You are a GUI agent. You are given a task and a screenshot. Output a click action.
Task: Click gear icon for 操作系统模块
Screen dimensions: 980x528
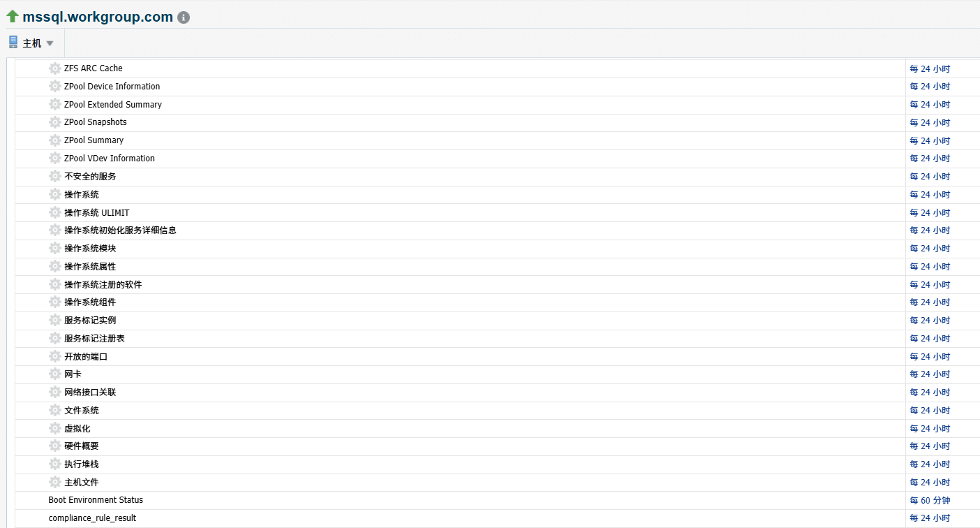(x=55, y=248)
